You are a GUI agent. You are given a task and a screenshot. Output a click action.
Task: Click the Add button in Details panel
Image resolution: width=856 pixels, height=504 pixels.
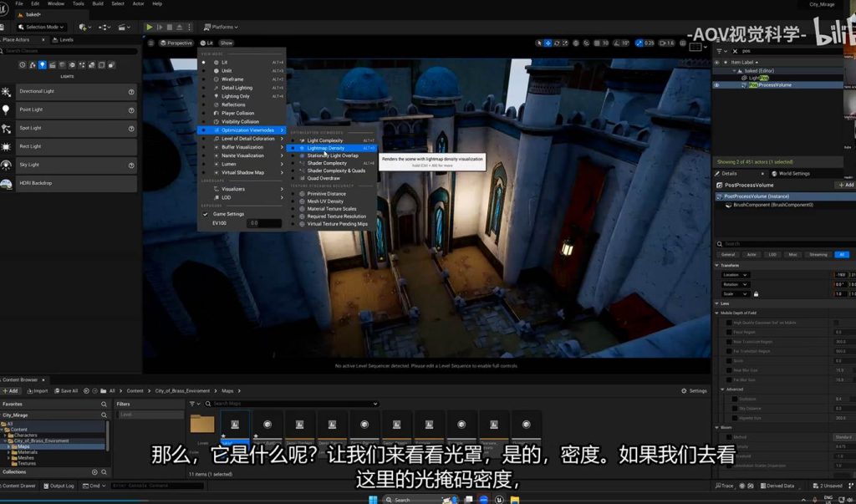[845, 185]
